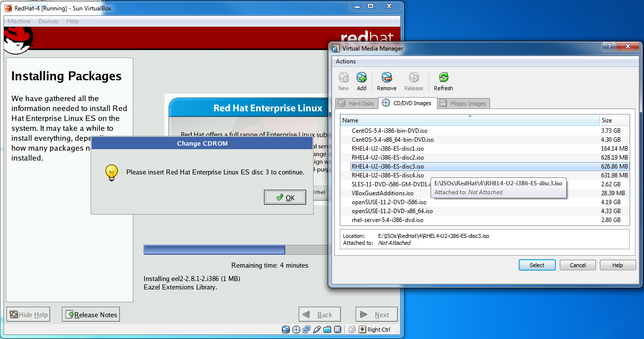Select RHEL4-U2-i386-ES-disc4.iso in the list
This screenshot has height=339, width=644.
tap(484, 175)
